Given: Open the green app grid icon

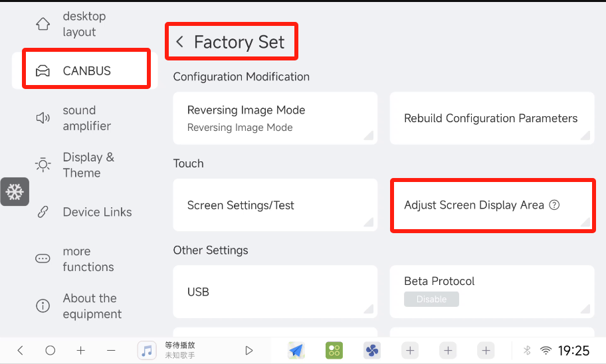Looking at the screenshot, I should (334, 351).
